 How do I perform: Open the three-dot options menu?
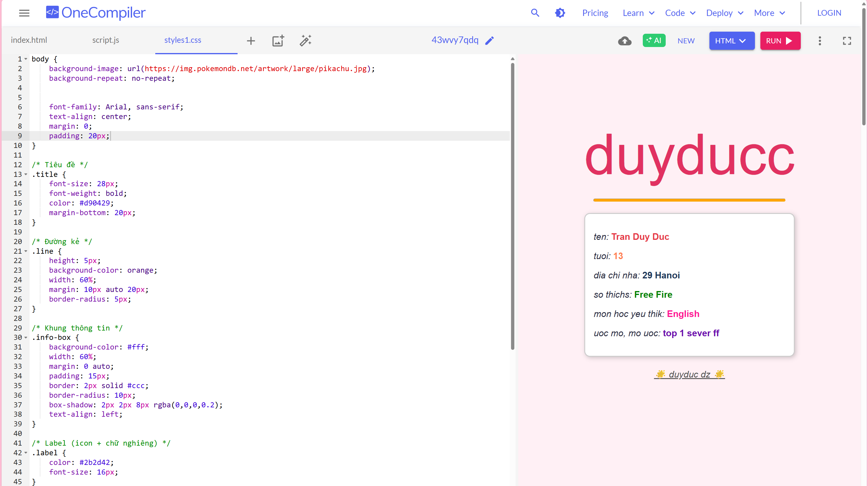point(819,41)
